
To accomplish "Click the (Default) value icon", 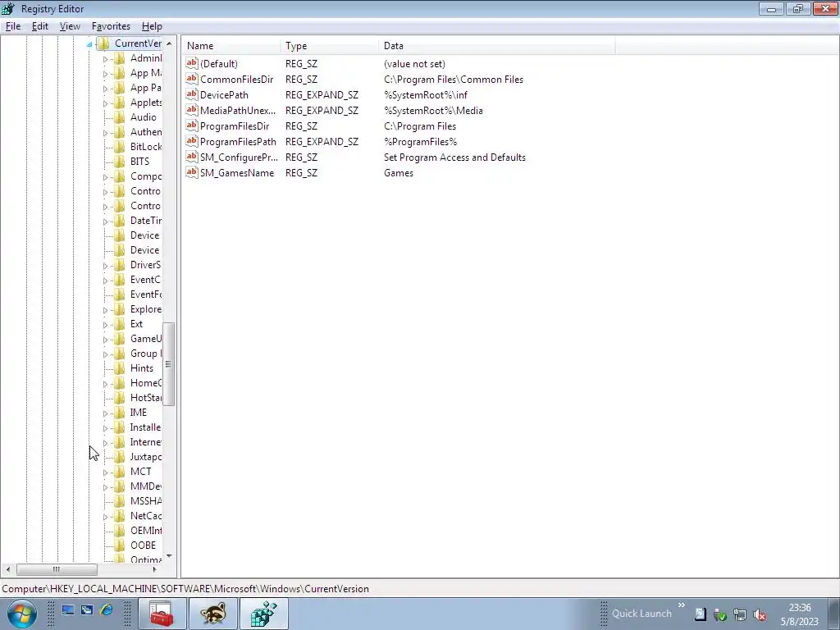I will [192, 63].
